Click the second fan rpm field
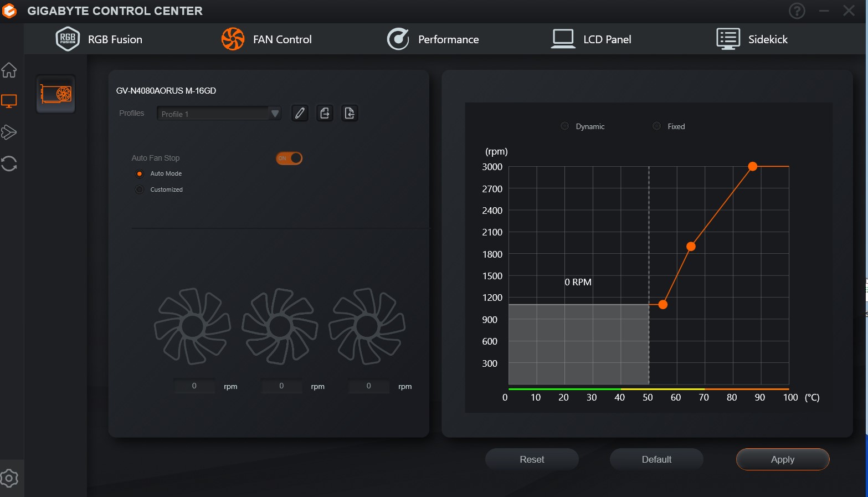The width and height of the screenshot is (868, 497). [281, 386]
